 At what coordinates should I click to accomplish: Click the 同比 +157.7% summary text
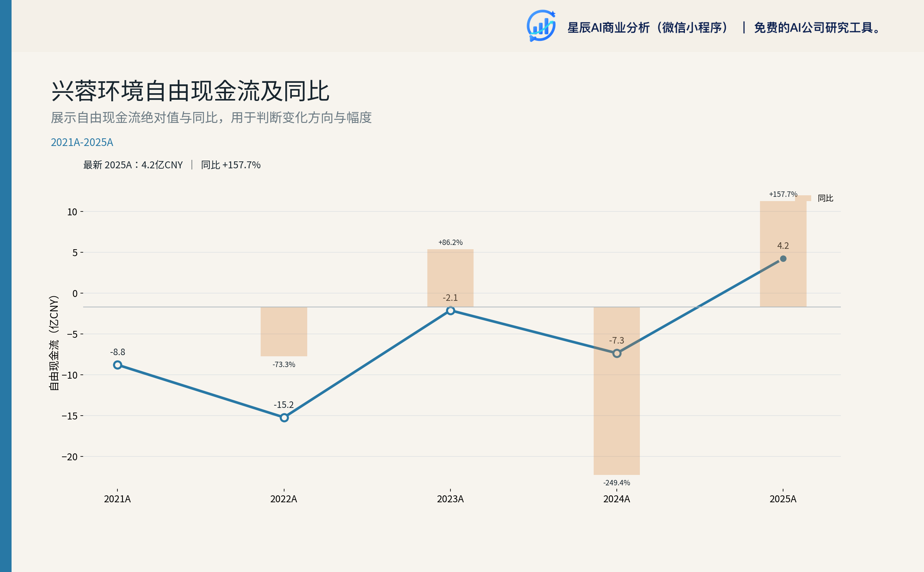(231, 165)
